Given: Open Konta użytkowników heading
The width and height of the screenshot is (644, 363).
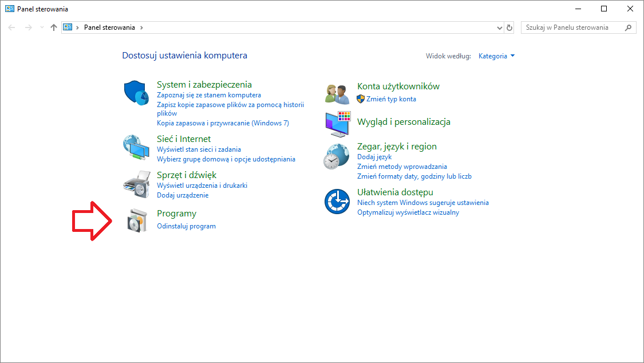Looking at the screenshot, I should click(x=398, y=86).
